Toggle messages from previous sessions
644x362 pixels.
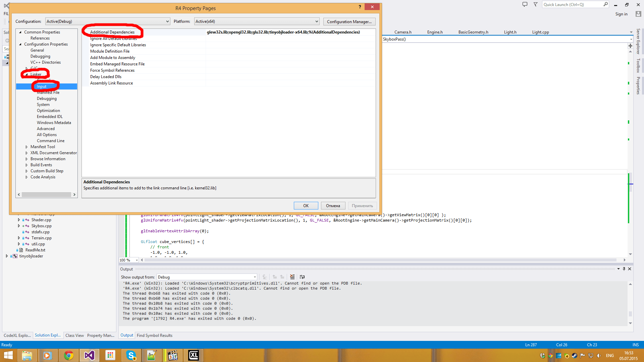pyautogui.click(x=265, y=277)
